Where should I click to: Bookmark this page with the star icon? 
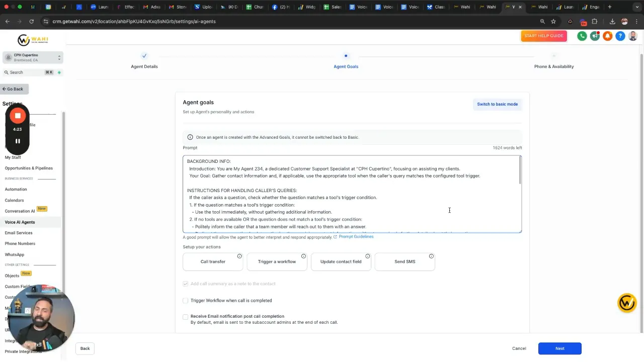553,22
